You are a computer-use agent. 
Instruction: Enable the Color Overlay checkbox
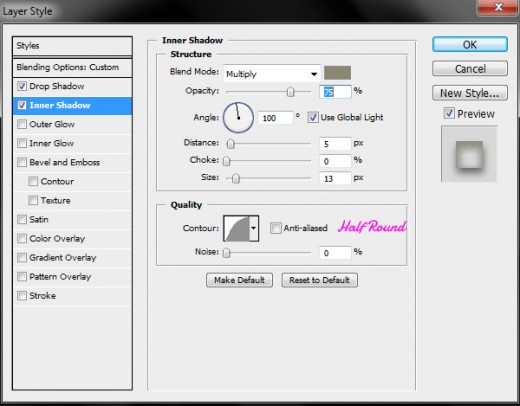click(22, 238)
